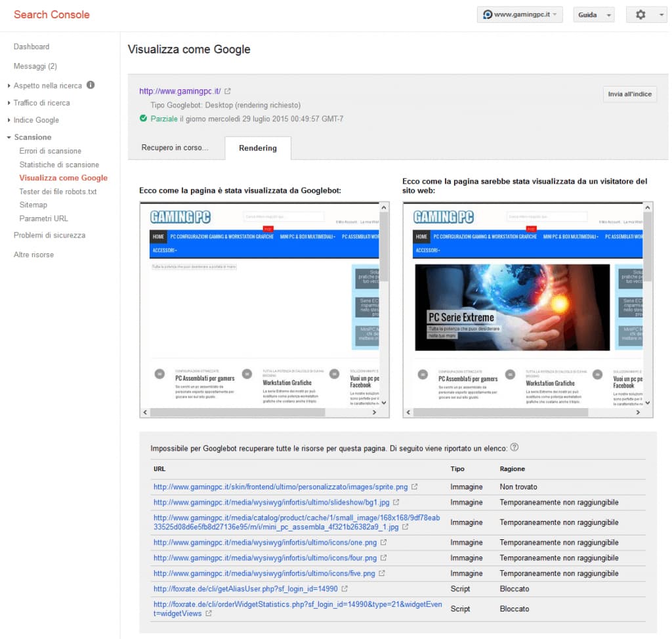Click external-link icon next to gamingpc.it URL

coord(228,91)
